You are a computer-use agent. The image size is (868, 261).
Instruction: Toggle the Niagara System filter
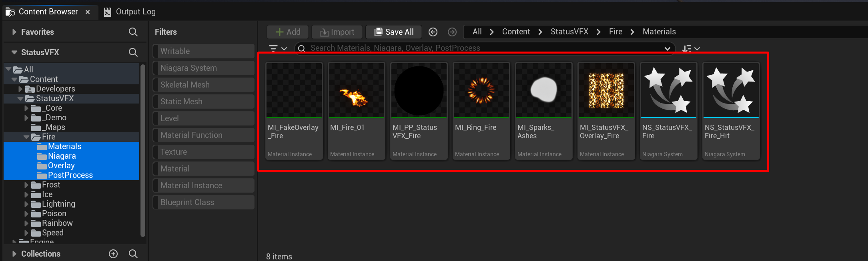(x=203, y=68)
